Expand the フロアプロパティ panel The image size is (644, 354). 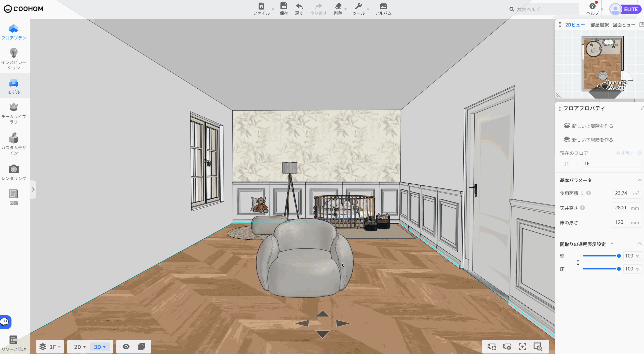click(642, 108)
